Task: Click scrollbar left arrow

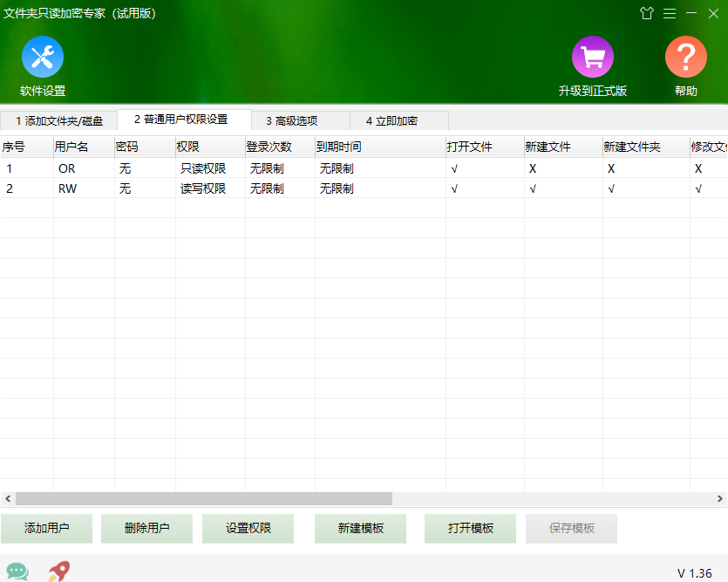Action: [8, 498]
